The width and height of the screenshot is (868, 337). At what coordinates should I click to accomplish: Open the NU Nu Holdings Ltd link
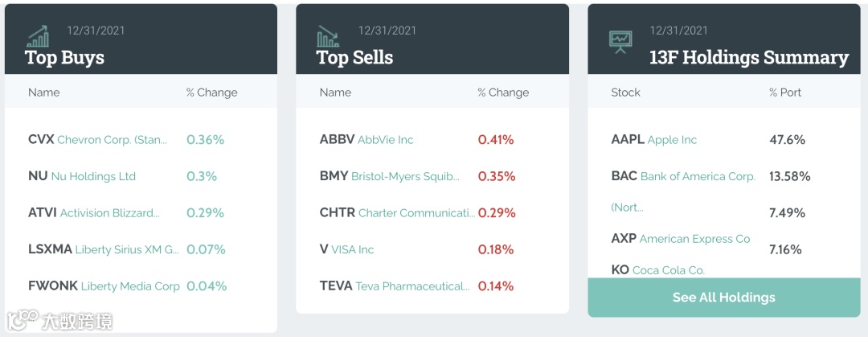point(82,176)
